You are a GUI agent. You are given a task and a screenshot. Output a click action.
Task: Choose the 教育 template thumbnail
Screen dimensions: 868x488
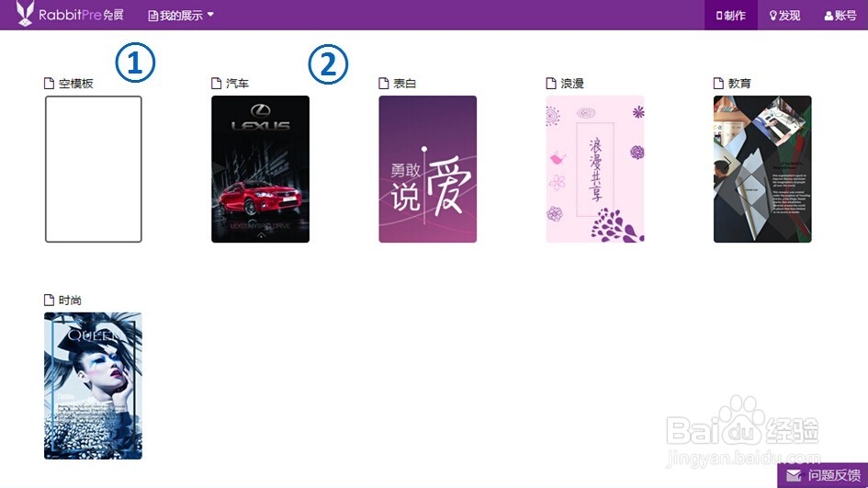click(x=762, y=169)
